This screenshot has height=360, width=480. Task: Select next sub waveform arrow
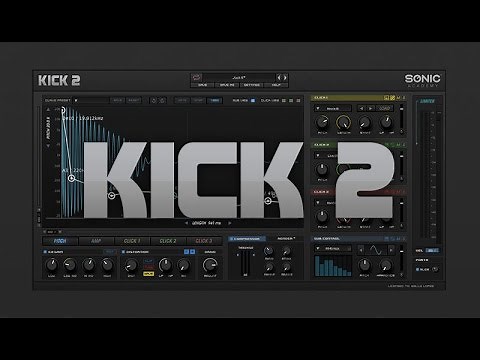point(391,249)
